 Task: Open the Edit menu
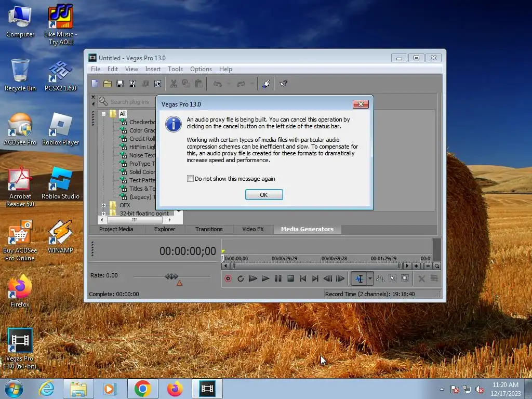click(x=113, y=69)
